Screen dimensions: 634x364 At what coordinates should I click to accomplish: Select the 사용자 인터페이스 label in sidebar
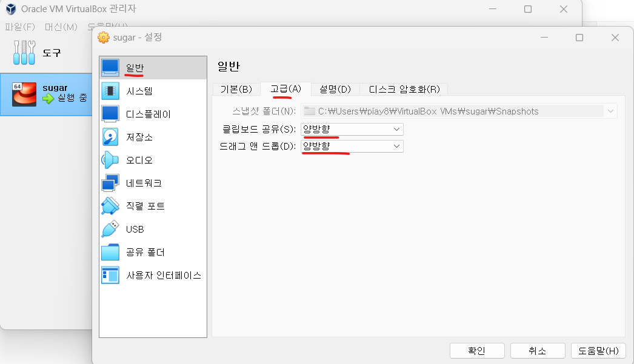pos(164,275)
